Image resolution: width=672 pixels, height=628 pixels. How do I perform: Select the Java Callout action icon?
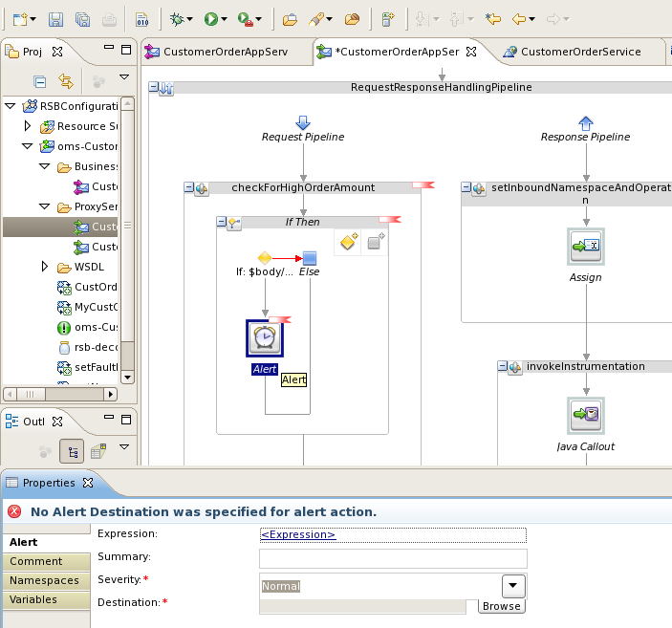click(x=586, y=416)
